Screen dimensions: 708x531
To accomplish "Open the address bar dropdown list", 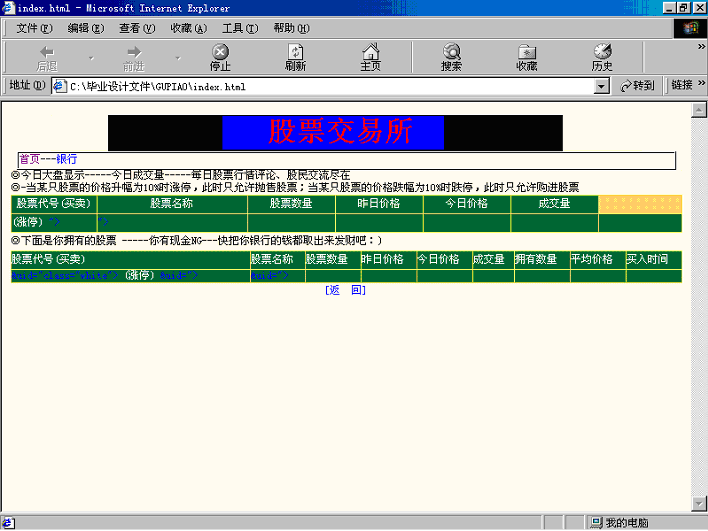I will coord(601,86).
